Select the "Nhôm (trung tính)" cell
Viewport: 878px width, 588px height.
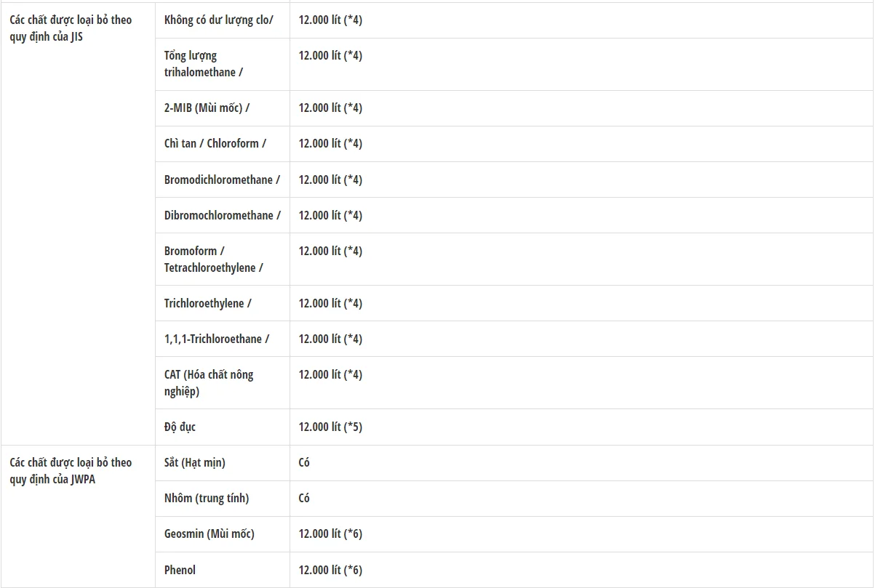coord(206,499)
